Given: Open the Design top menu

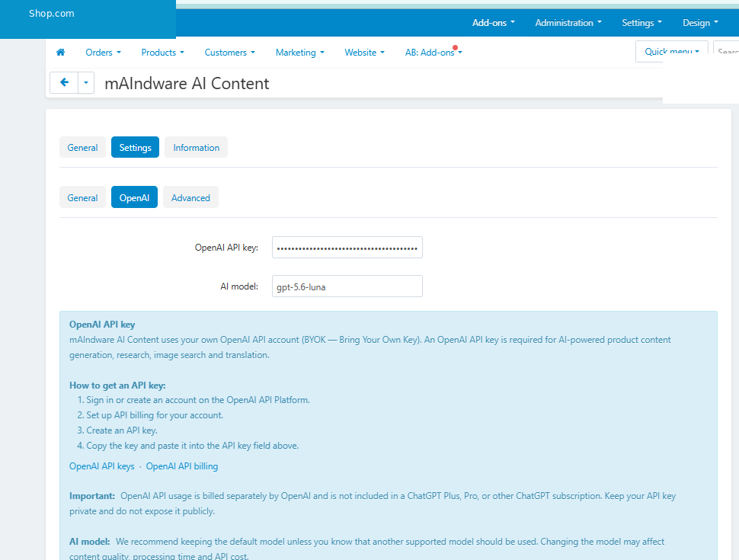Looking at the screenshot, I should [x=700, y=23].
